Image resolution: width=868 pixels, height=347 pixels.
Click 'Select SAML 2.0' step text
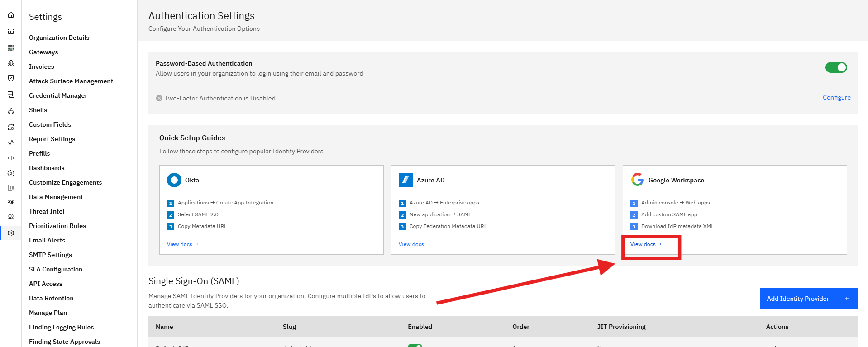198,214
